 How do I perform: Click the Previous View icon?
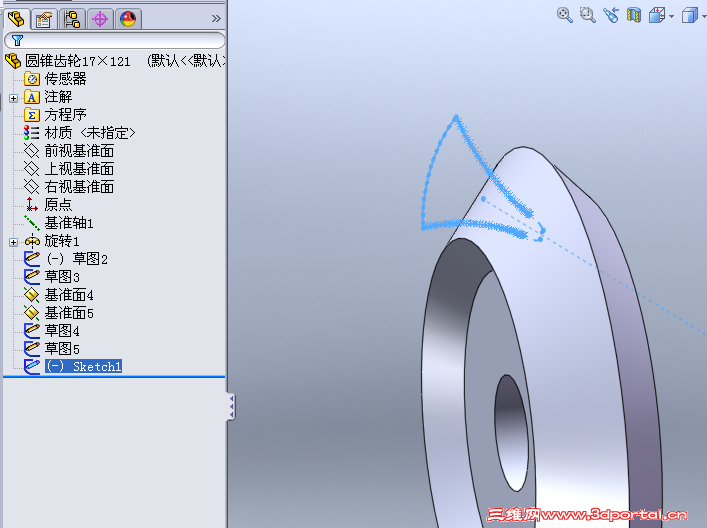pyautogui.click(x=611, y=15)
